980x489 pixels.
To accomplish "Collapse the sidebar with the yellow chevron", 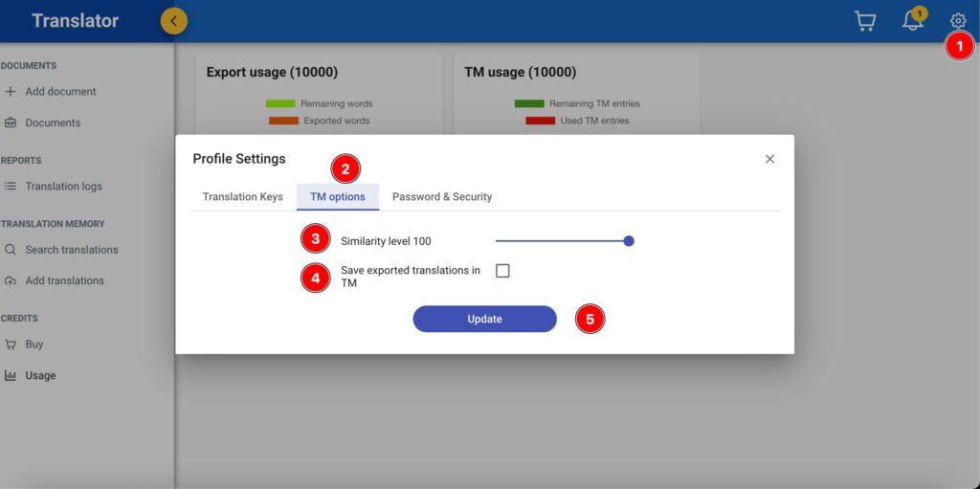I will click(x=174, y=20).
